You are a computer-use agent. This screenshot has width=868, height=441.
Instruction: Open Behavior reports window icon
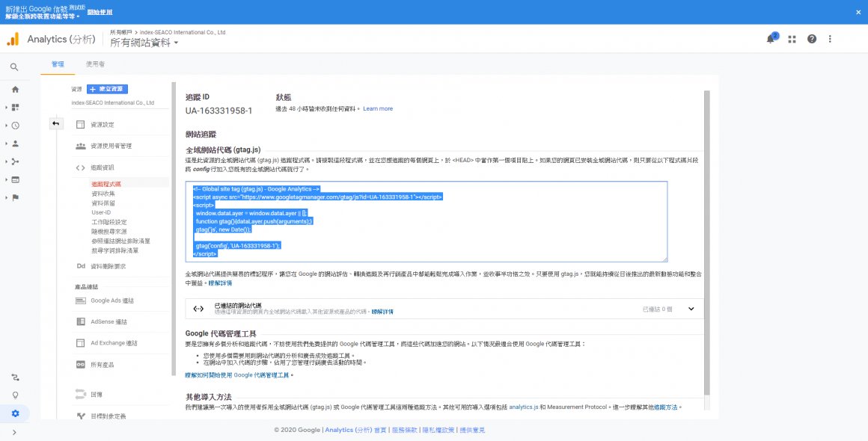tap(15, 179)
